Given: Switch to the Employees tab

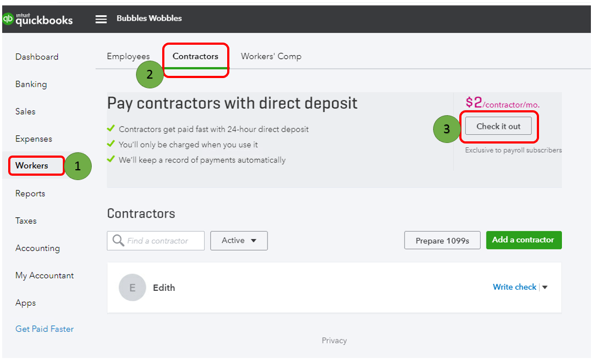Looking at the screenshot, I should (128, 56).
